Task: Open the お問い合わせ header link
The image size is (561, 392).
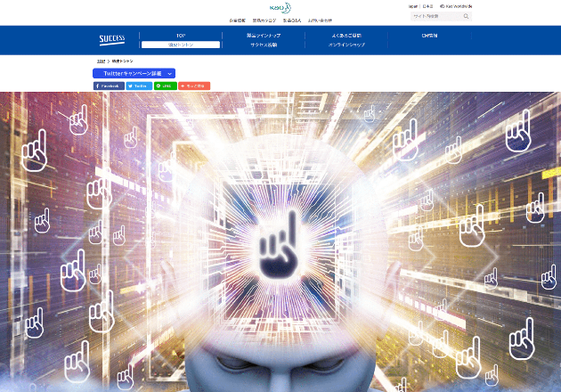Action: coord(320,20)
